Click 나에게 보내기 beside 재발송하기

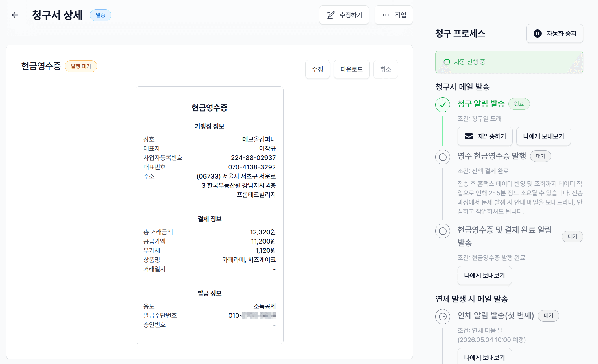pyautogui.click(x=543, y=136)
